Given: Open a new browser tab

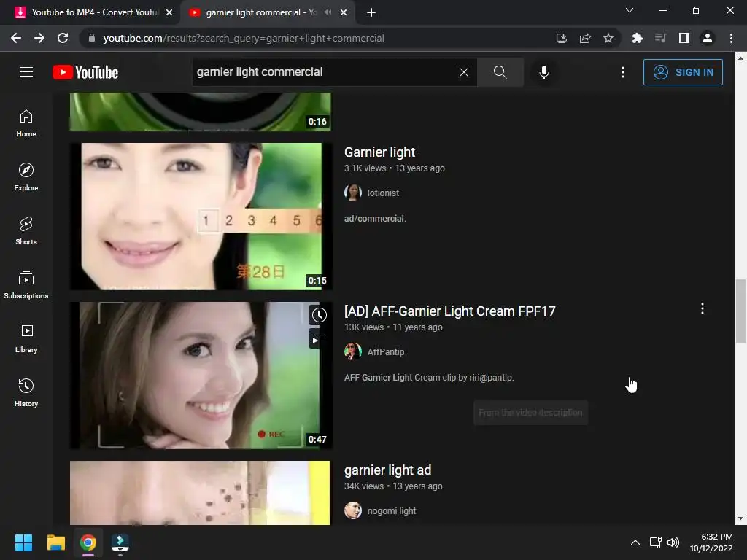Looking at the screenshot, I should click(371, 12).
